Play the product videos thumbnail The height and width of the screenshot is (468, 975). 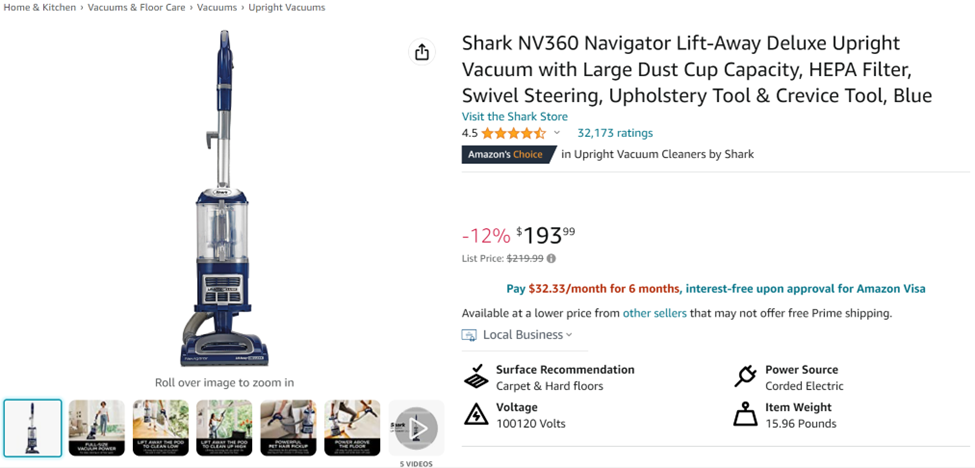pos(416,428)
